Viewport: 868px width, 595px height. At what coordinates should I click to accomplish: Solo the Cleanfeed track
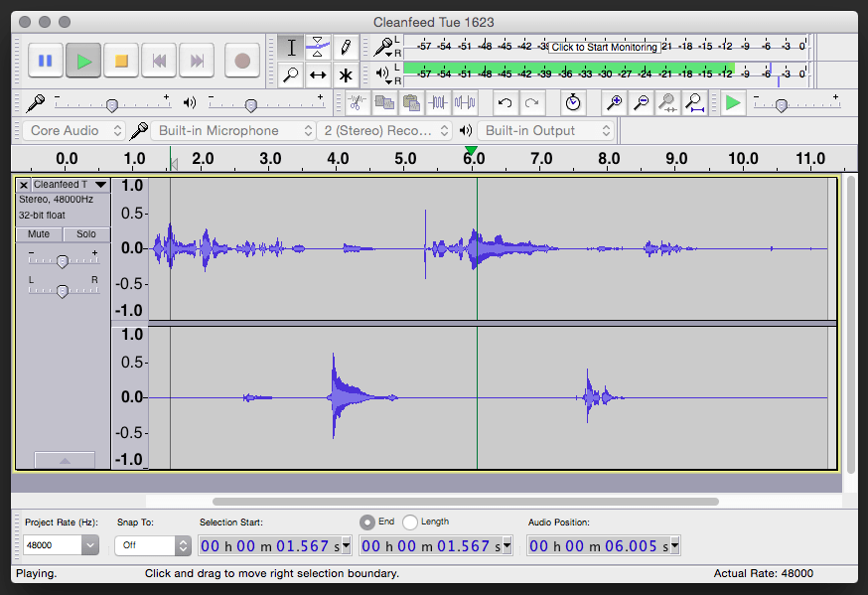[85, 234]
